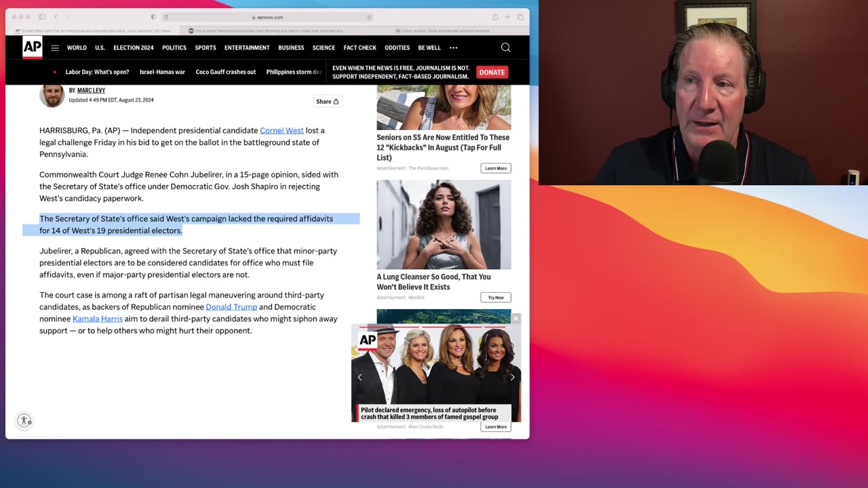Open the POLITICS section

point(174,48)
